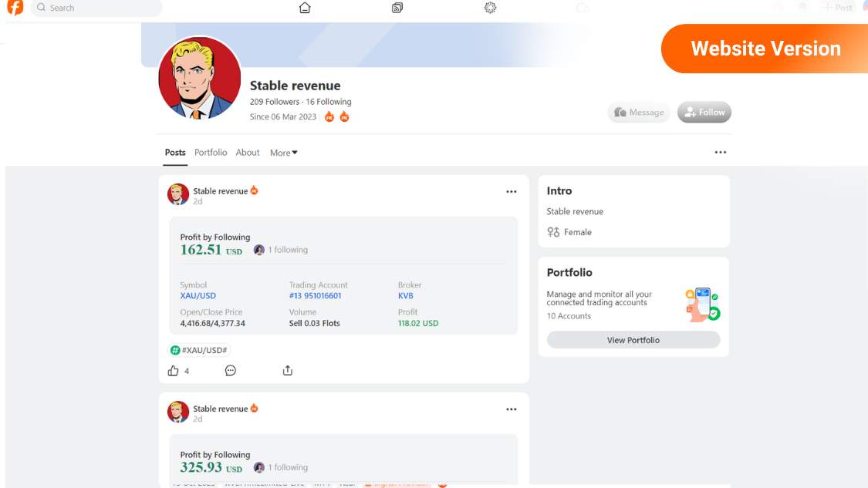Switch to the Portfolio tab

tap(210, 152)
